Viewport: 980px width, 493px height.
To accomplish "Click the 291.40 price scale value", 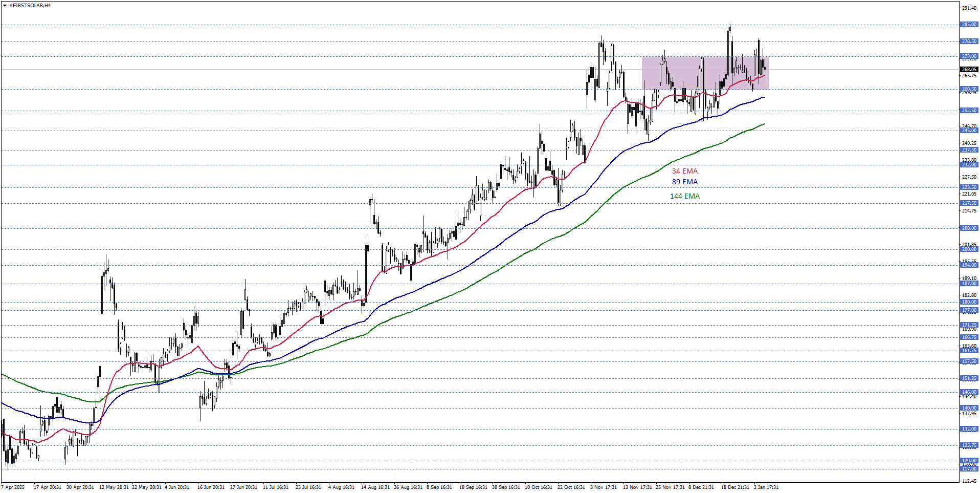I will tap(969, 8).
